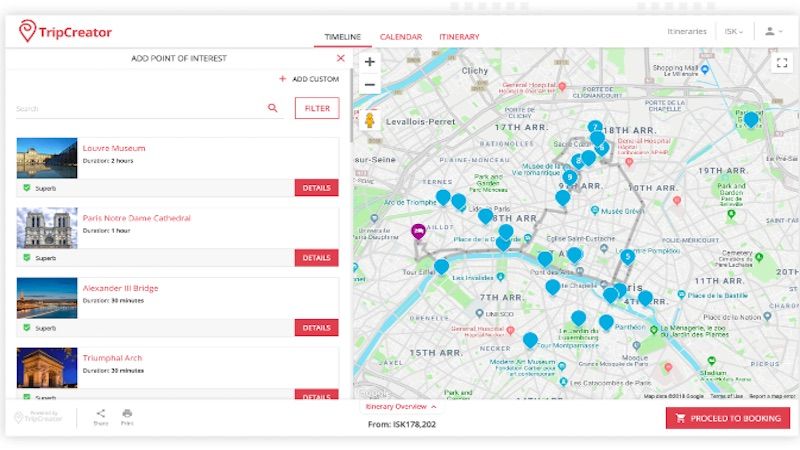Click the Proceed to Booking button
Image resolution: width=800 pixels, height=450 pixels.
pos(728,418)
